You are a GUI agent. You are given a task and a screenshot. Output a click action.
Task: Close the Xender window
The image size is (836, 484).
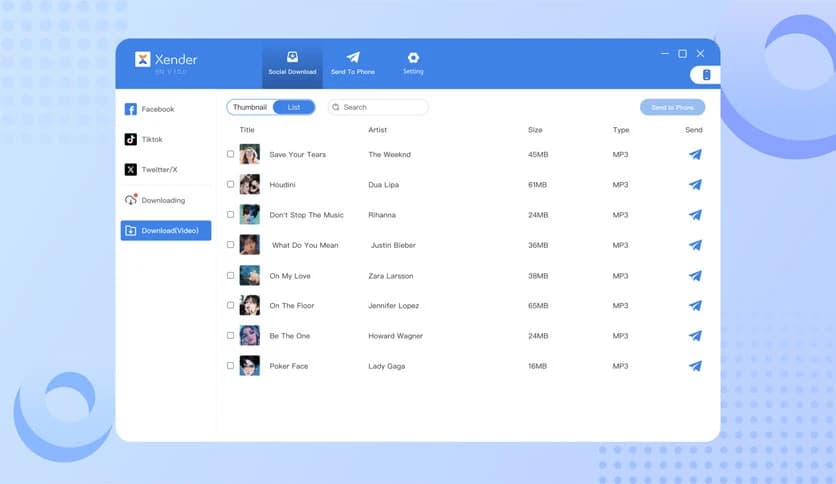[701, 53]
